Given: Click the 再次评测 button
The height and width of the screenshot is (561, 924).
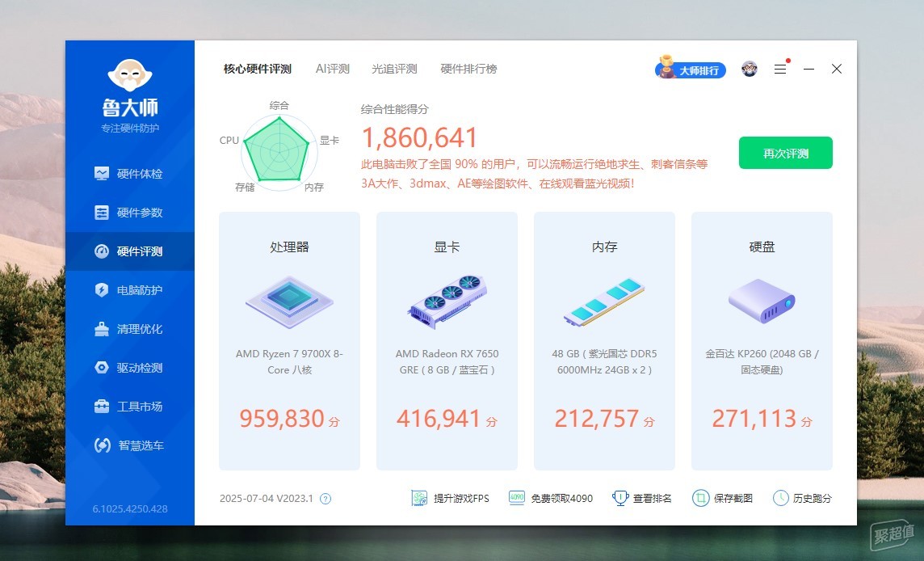Looking at the screenshot, I should coord(786,154).
